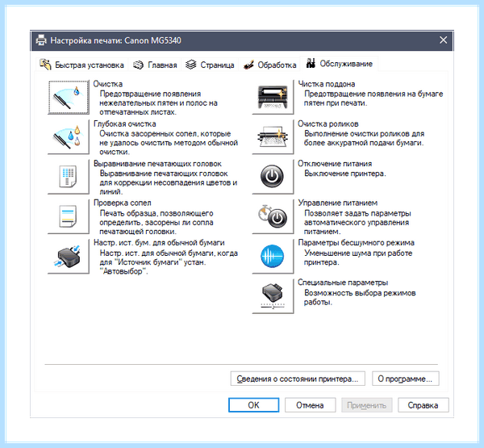Click the Отмена button

pos(310,405)
